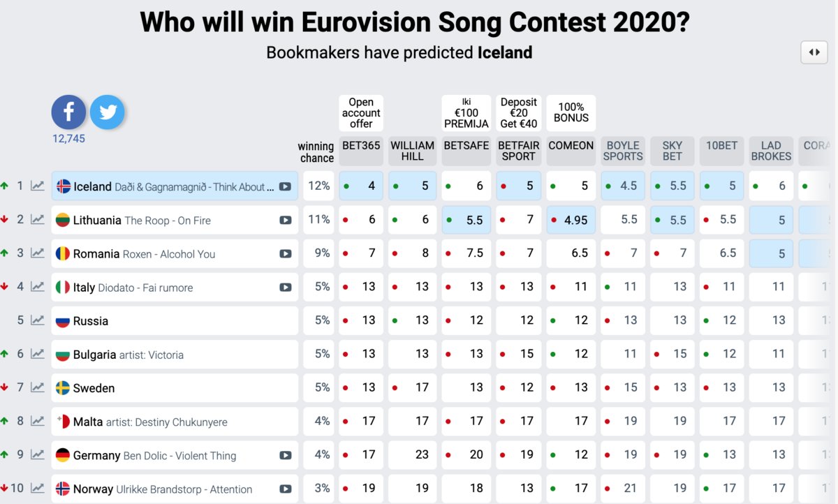
Task: Toggle table width expand arrows button
Action: click(814, 52)
